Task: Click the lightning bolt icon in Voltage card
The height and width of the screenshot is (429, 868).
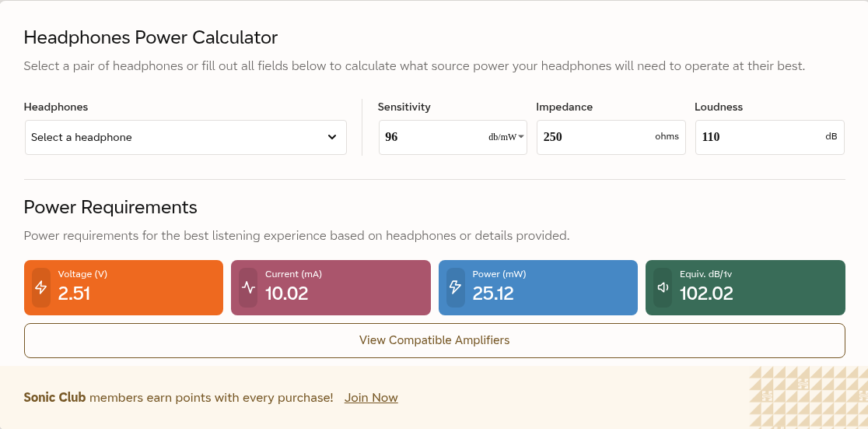Action: pyautogui.click(x=41, y=287)
